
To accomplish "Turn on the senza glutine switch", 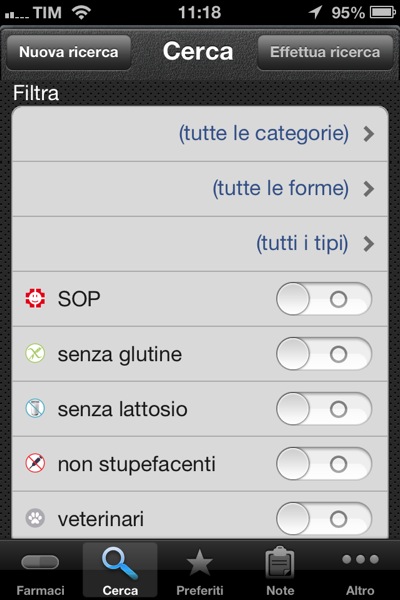I will pyautogui.click(x=324, y=354).
